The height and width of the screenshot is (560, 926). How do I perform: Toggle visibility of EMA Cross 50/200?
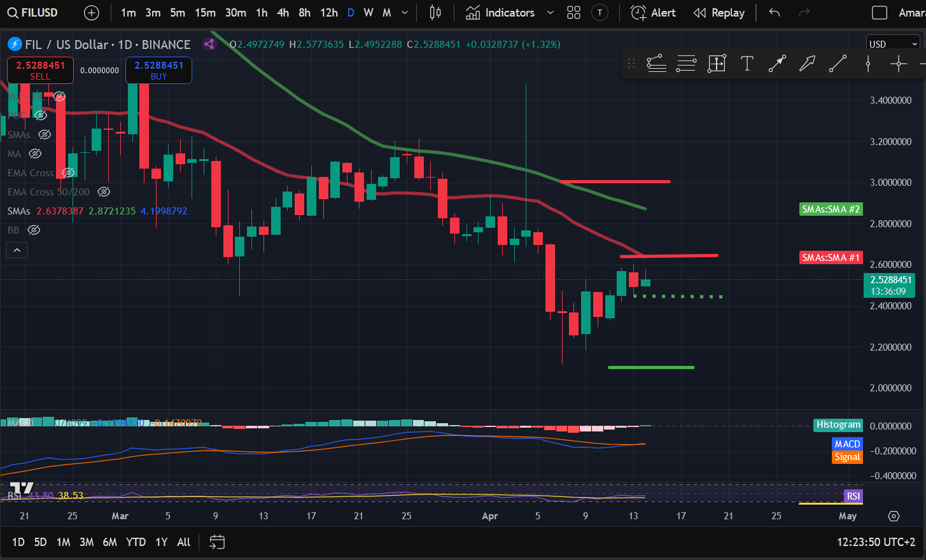point(104,192)
